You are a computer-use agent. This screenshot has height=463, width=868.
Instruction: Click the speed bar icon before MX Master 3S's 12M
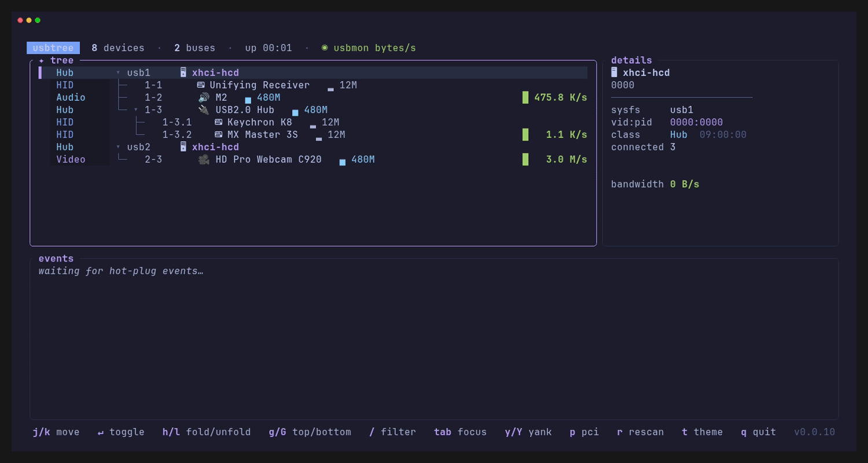(x=319, y=139)
